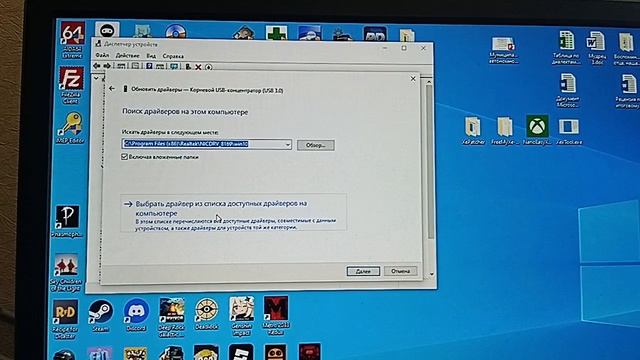Launch Deadlock desktop shortcut

207,313
